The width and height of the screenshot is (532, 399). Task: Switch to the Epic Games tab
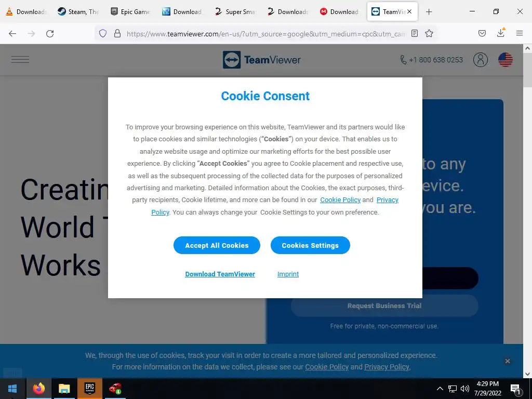(130, 12)
